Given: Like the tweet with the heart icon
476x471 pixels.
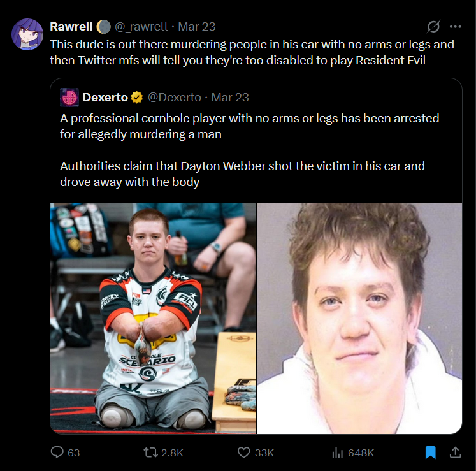Looking at the screenshot, I should pos(243,453).
